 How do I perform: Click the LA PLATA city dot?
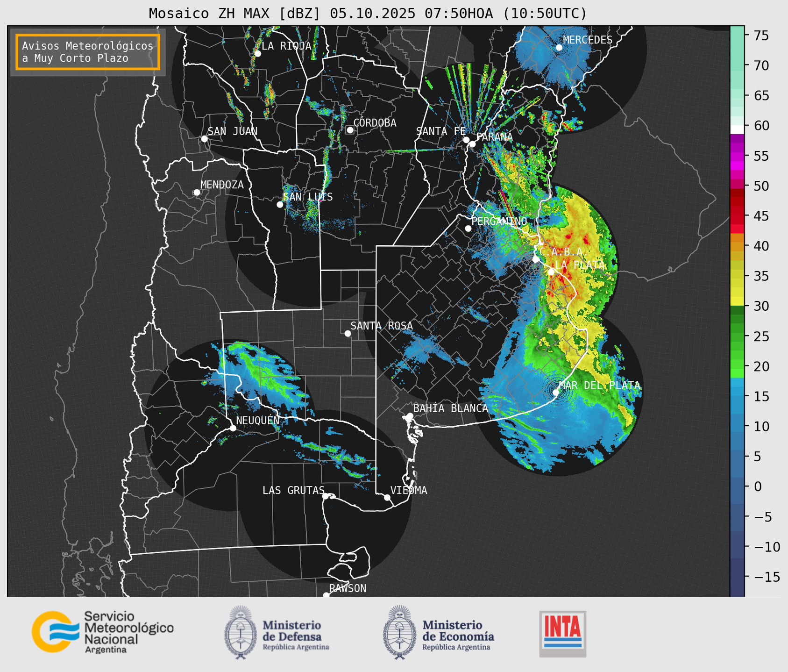point(551,272)
